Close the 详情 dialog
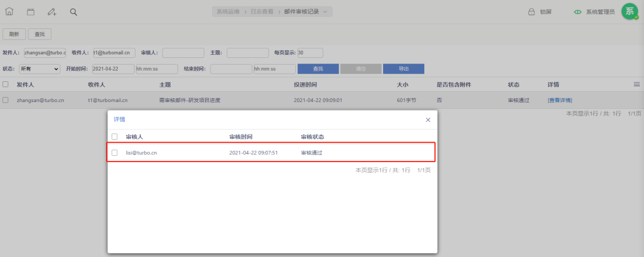This screenshot has width=644, height=257. click(428, 120)
